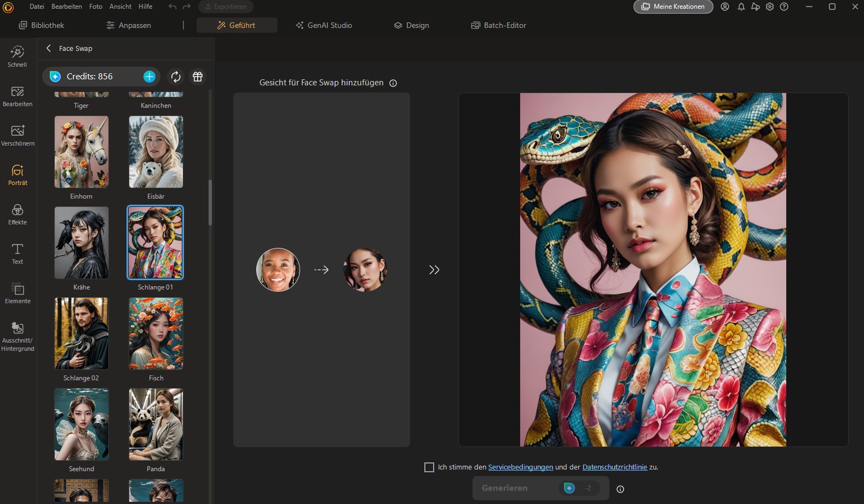Open the gift rewards icon

click(x=198, y=77)
